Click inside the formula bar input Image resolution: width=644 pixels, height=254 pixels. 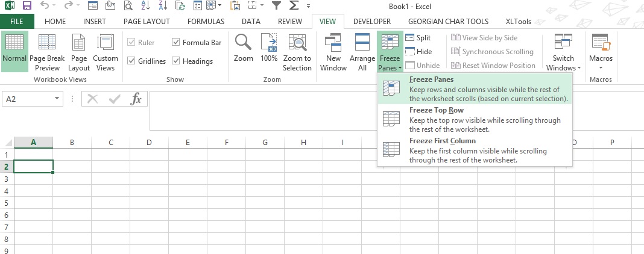263,111
